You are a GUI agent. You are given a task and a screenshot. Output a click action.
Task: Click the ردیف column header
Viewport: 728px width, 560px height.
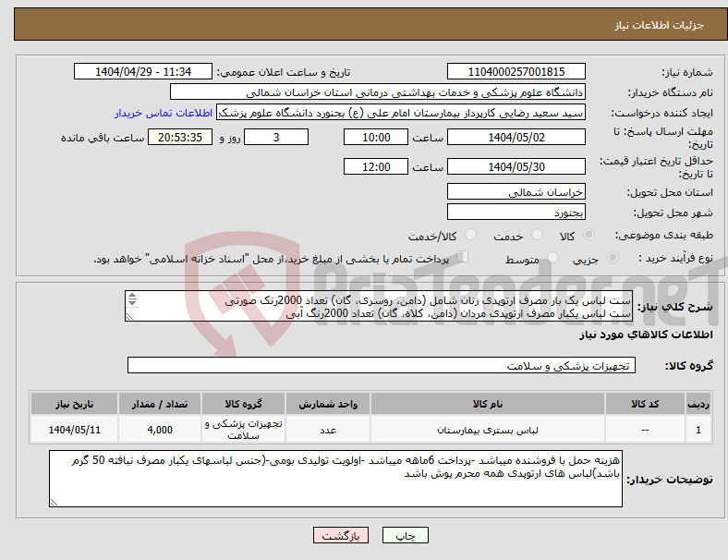[x=698, y=404]
